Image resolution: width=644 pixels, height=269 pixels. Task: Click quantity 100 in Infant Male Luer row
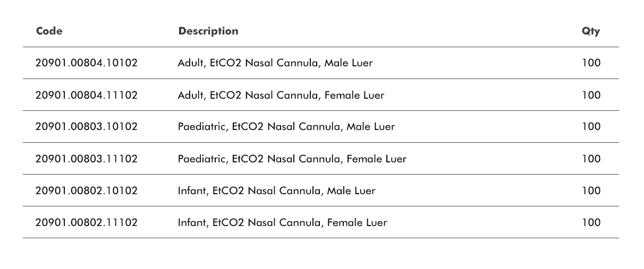591,191
